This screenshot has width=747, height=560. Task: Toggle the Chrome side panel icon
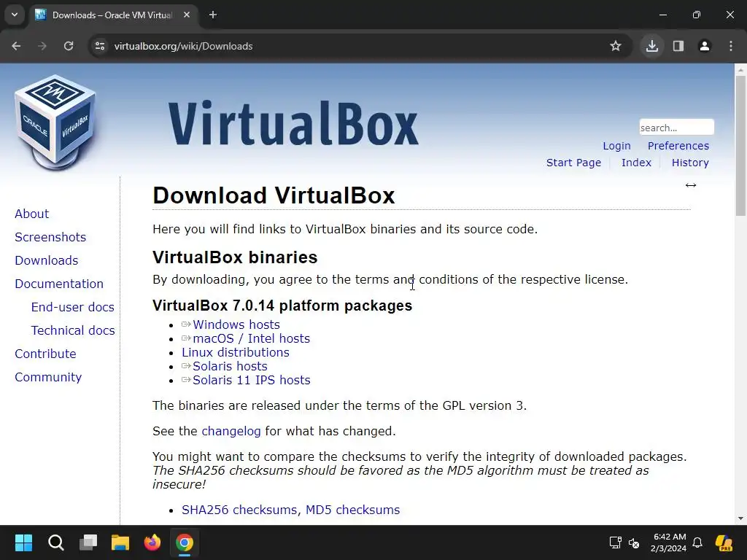678,46
